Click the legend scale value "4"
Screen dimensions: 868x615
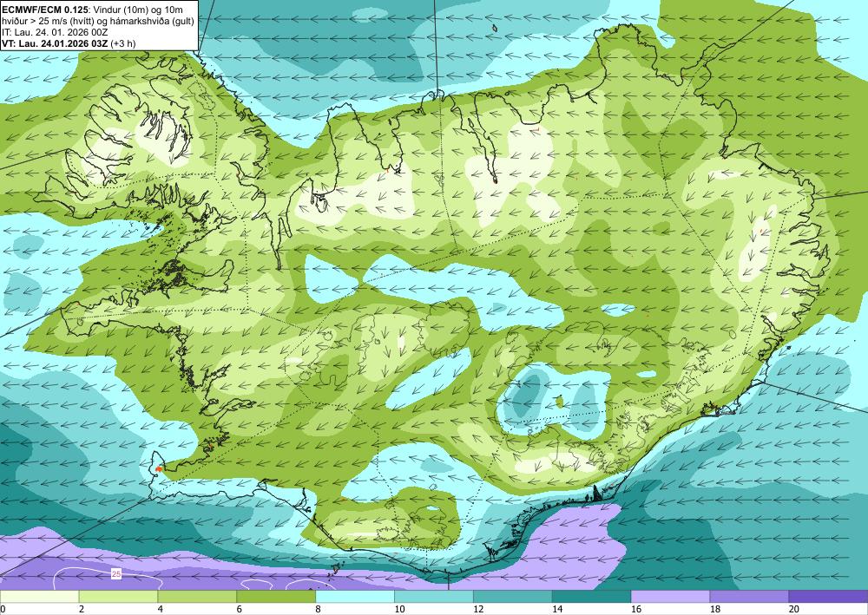point(161,610)
